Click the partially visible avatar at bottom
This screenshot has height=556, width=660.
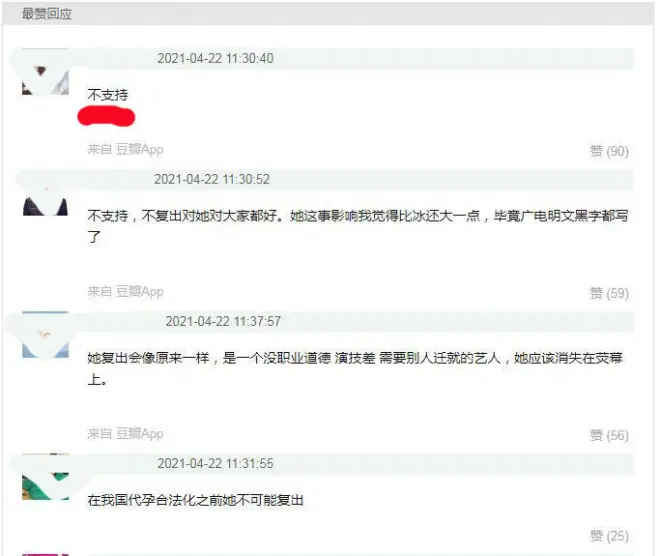45,555
